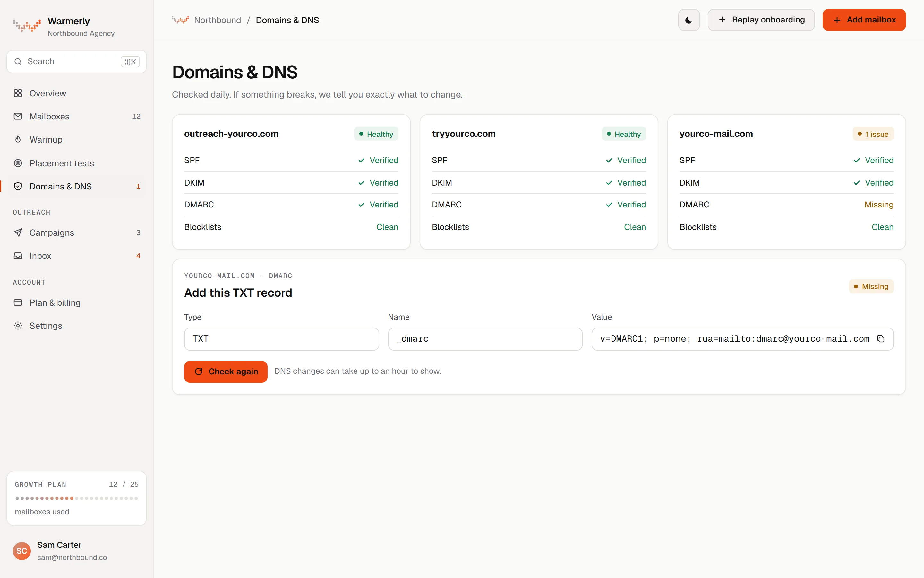Toggle dark mode moon icon

click(689, 20)
